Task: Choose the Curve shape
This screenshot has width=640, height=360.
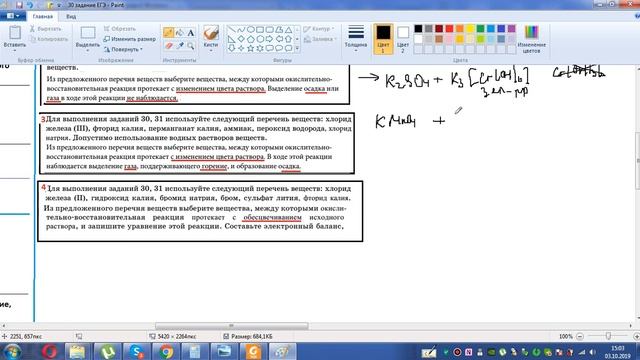Action: click(x=241, y=30)
